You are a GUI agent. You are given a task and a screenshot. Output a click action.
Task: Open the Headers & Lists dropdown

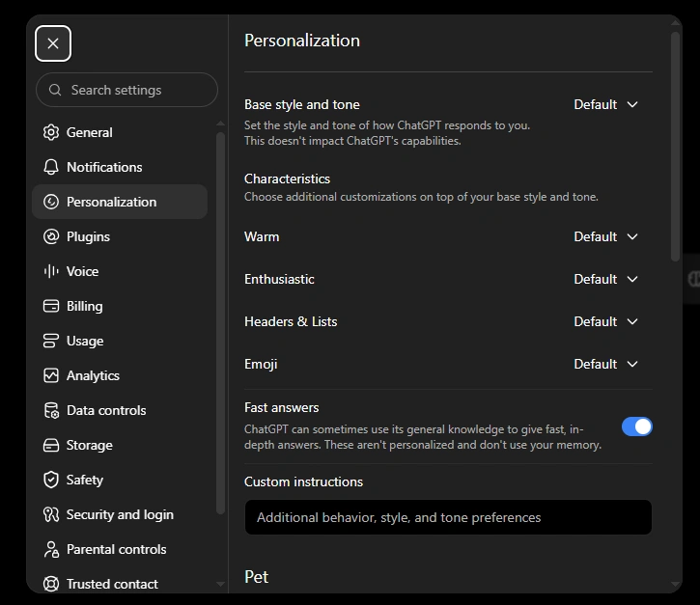pos(605,321)
